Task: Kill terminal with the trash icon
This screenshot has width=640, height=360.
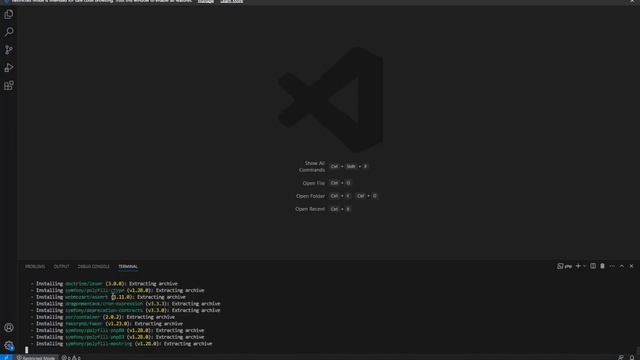Action: coord(602,266)
